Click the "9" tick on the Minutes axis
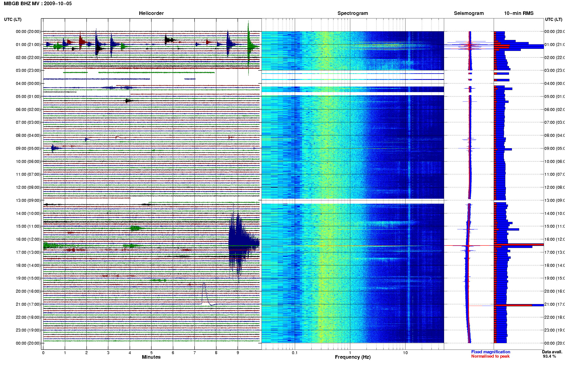The width and height of the screenshot is (588, 368). point(238,353)
